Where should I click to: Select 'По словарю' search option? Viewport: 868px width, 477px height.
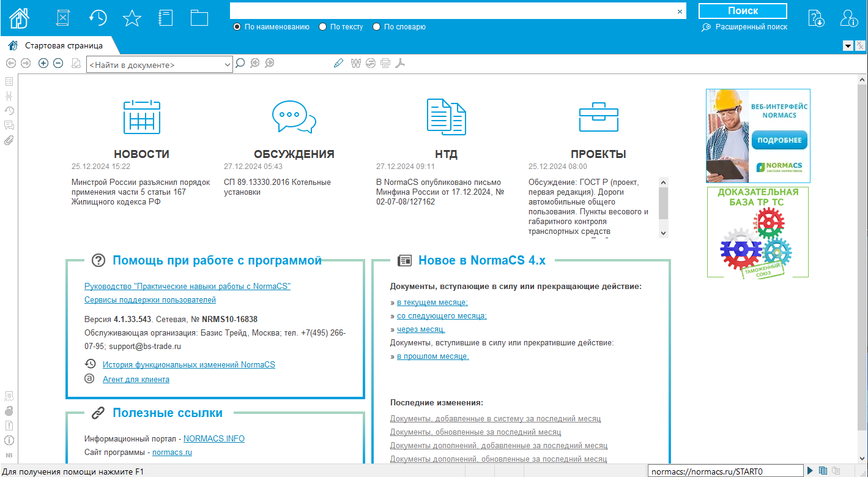pos(377,27)
